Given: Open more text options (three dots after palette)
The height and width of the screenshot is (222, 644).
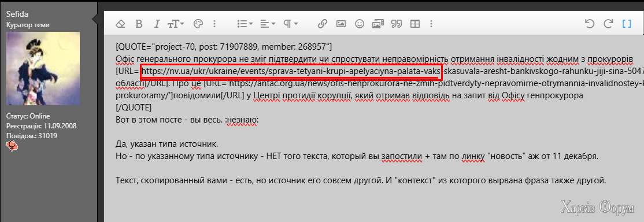Looking at the screenshot, I should (x=214, y=24).
